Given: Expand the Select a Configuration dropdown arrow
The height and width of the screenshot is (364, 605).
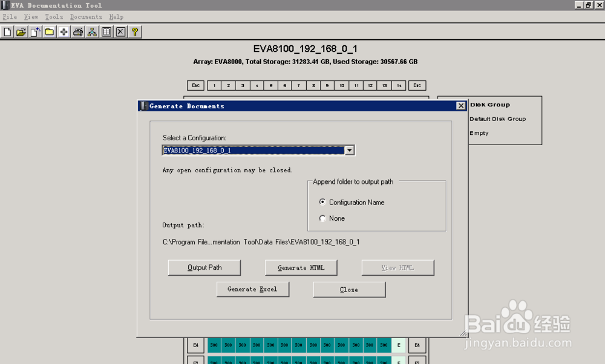Looking at the screenshot, I should [x=350, y=151].
